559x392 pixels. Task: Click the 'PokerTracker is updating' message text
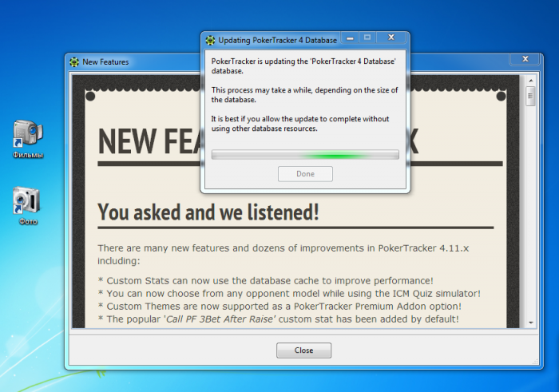pos(303,66)
